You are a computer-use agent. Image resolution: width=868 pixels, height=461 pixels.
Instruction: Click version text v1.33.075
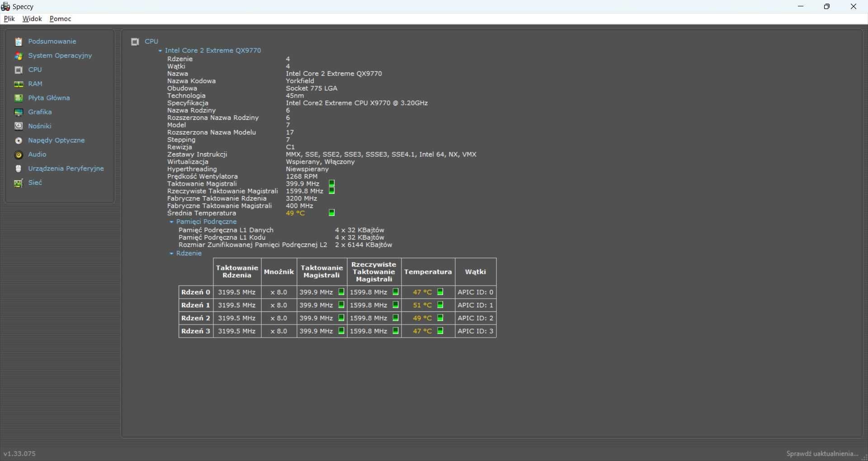[x=19, y=453]
